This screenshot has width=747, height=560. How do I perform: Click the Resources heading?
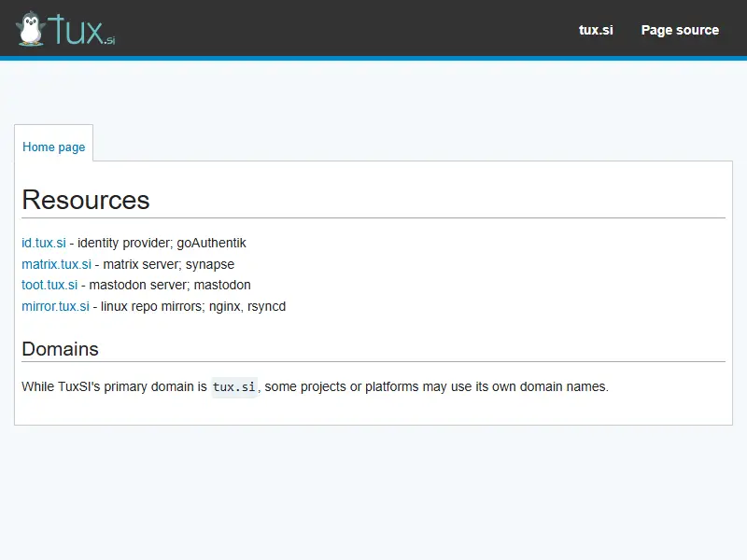pos(86,200)
